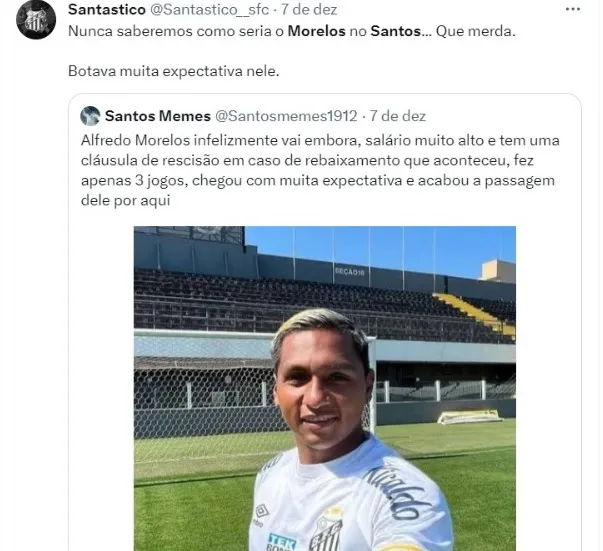
Task: Open the three-dot tweet options menu
Action: point(573,10)
